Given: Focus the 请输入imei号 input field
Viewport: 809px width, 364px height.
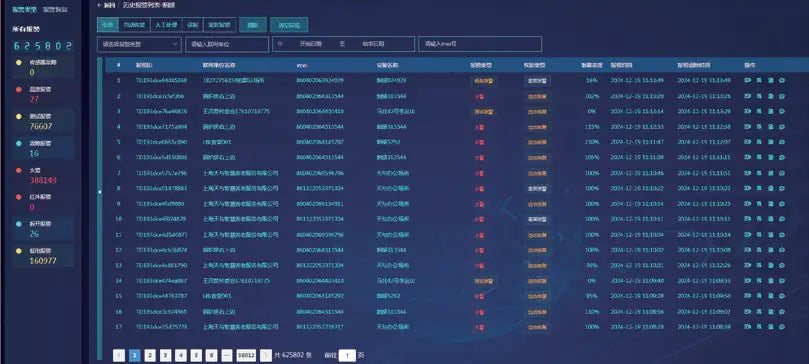Looking at the screenshot, I should 480,44.
